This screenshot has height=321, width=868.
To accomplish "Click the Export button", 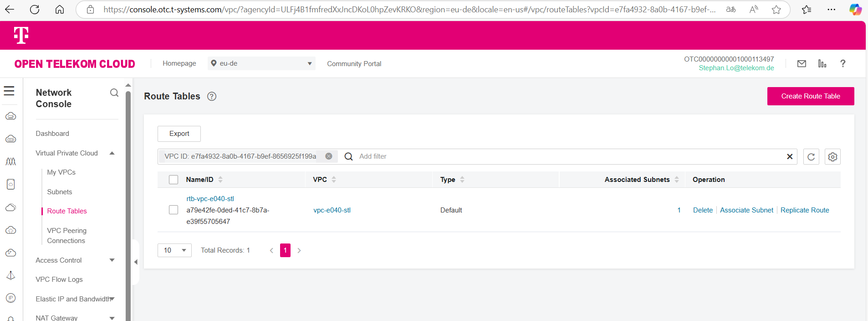I will point(179,134).
